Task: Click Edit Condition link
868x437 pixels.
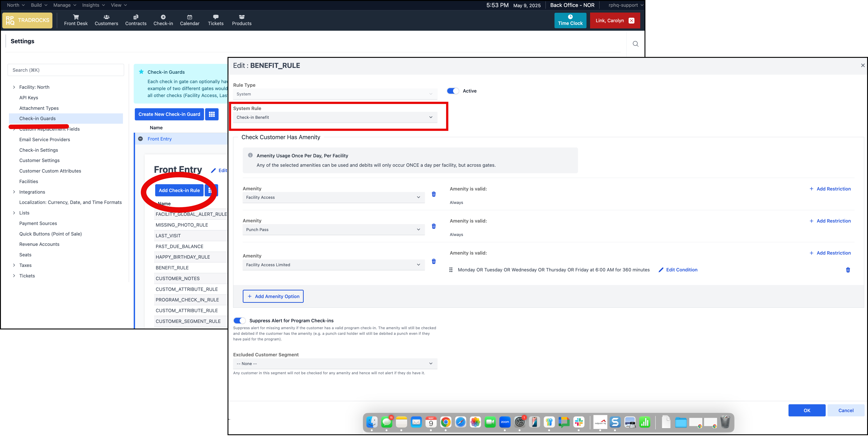Action: [x=678, y=270]
